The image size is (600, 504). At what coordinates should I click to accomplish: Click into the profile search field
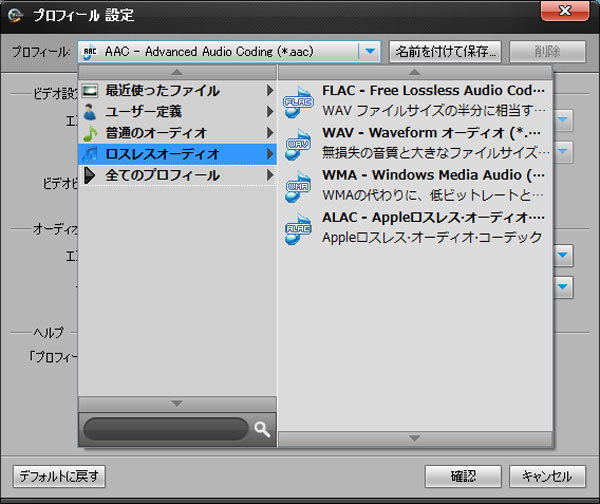pyautogui.click(x=166, y=429)
